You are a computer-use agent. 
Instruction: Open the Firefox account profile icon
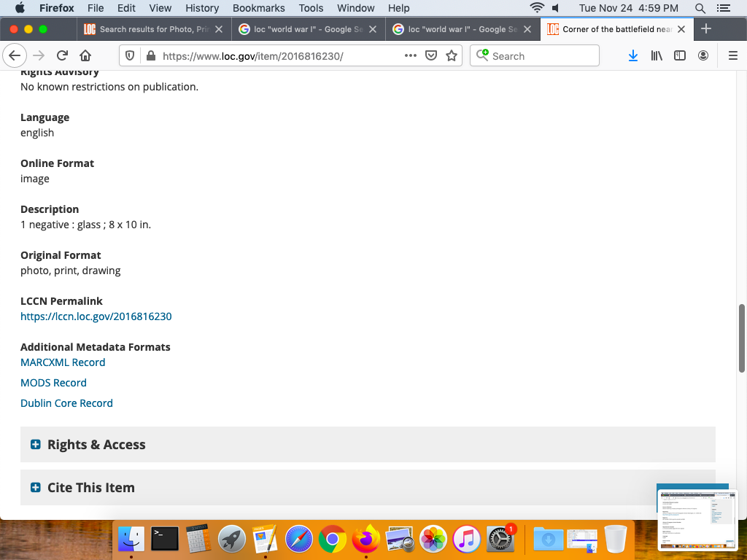pyautogui.click(x=703, y=56)
